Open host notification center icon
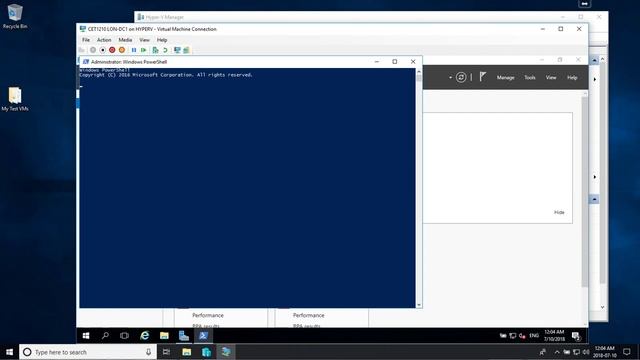The height and width of the screenshot is (360, 640). coord(627,352)
